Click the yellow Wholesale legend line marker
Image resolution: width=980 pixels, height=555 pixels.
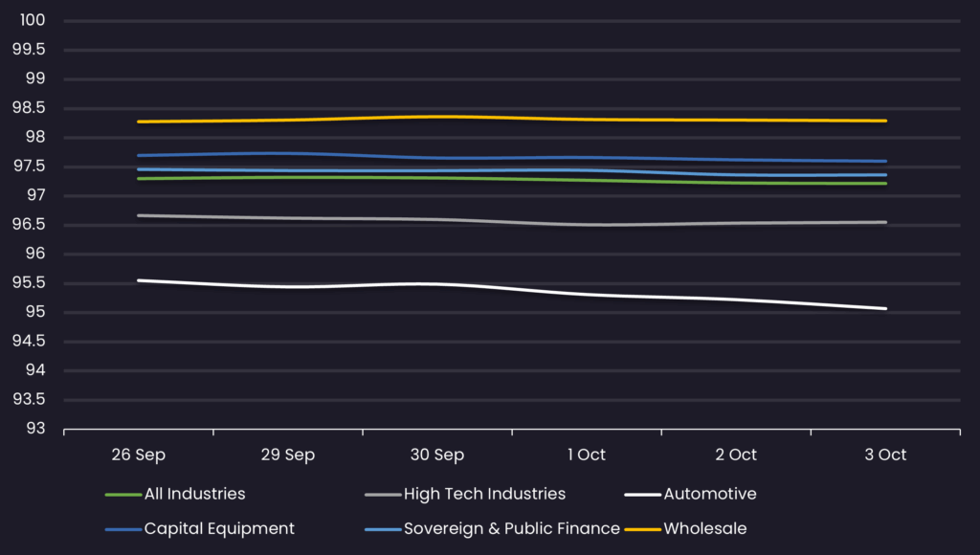point(641,529)
